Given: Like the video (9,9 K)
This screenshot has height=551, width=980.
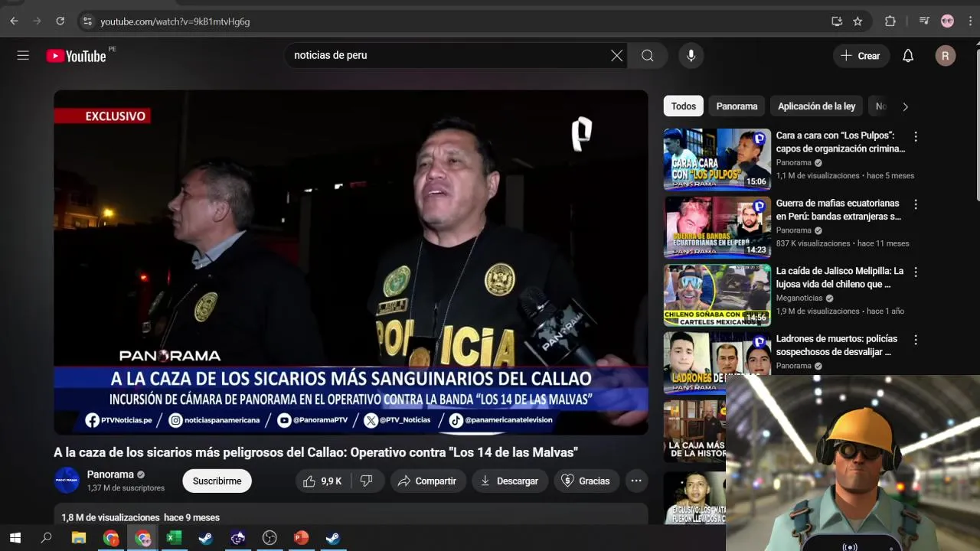Looking at the screenshot, I should (x=322, y=481).
